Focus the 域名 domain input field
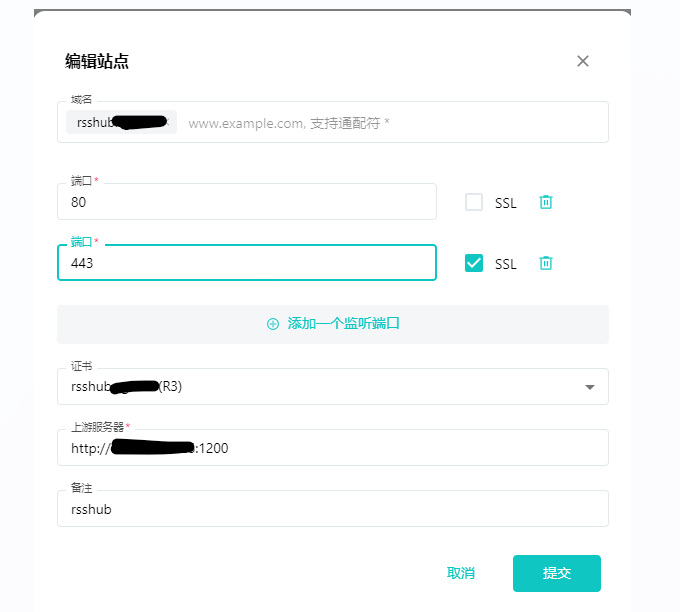This screenshot has height=612, width=680. point(390,123)
